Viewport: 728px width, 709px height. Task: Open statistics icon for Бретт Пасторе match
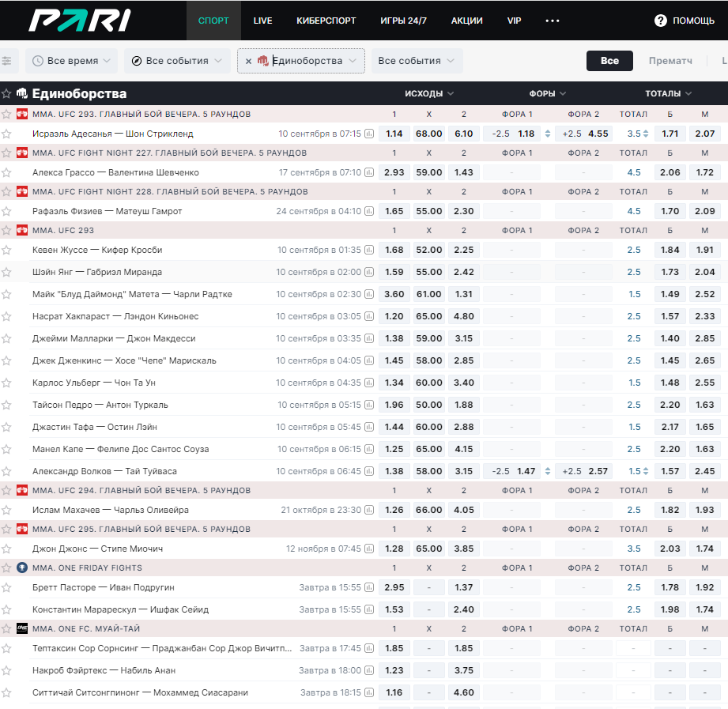click(x=369, y=587)
